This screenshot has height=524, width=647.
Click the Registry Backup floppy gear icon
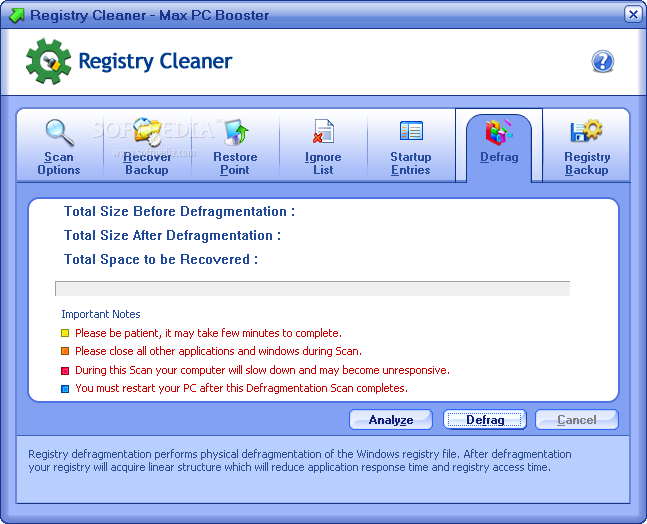(x=586, y=130)
